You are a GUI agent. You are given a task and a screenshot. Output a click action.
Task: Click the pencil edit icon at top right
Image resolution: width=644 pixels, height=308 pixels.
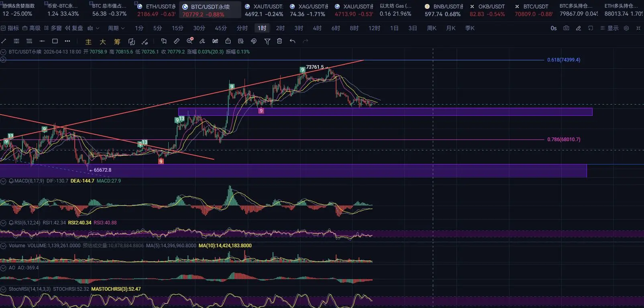click(578, 28)
